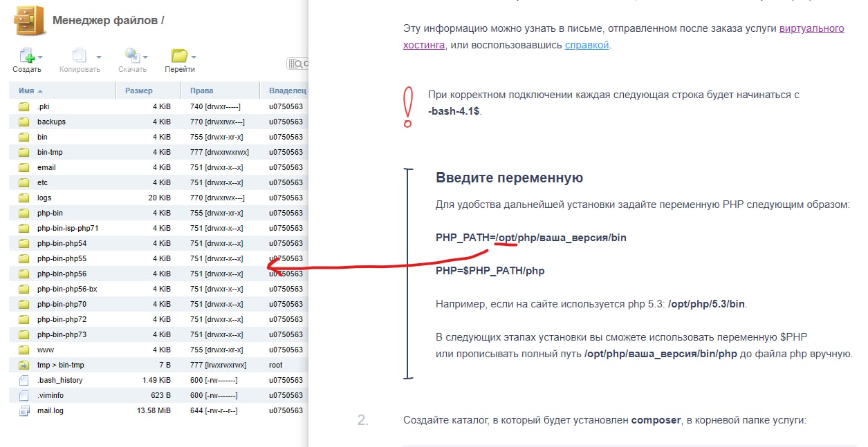Click the backups folder name
The width and height of the screenshot is (868, 447).
pos(52,122)
